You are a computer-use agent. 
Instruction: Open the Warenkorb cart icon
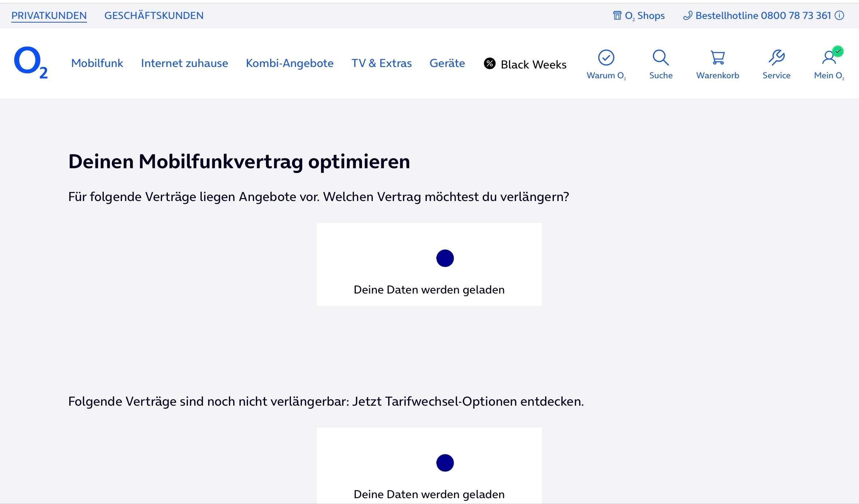pyautogui.click(x=717, y=58)
